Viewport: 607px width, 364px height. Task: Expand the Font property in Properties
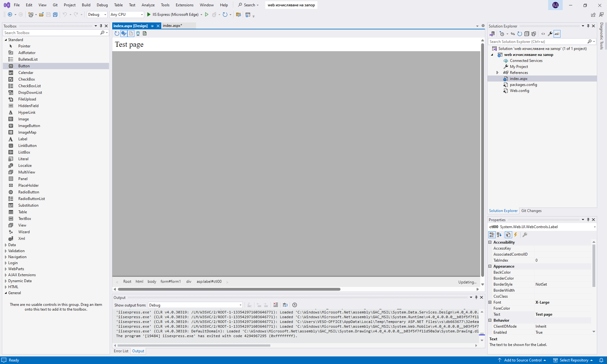[490, 302]
